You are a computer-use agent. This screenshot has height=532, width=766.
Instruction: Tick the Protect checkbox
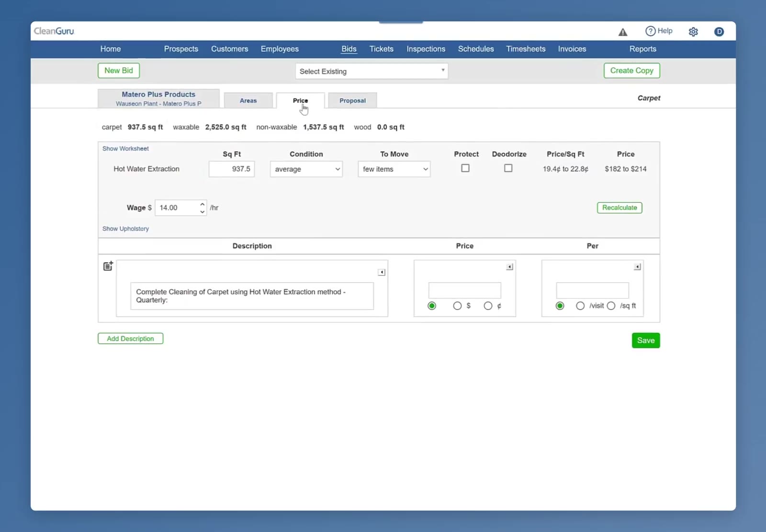(465, 168)
